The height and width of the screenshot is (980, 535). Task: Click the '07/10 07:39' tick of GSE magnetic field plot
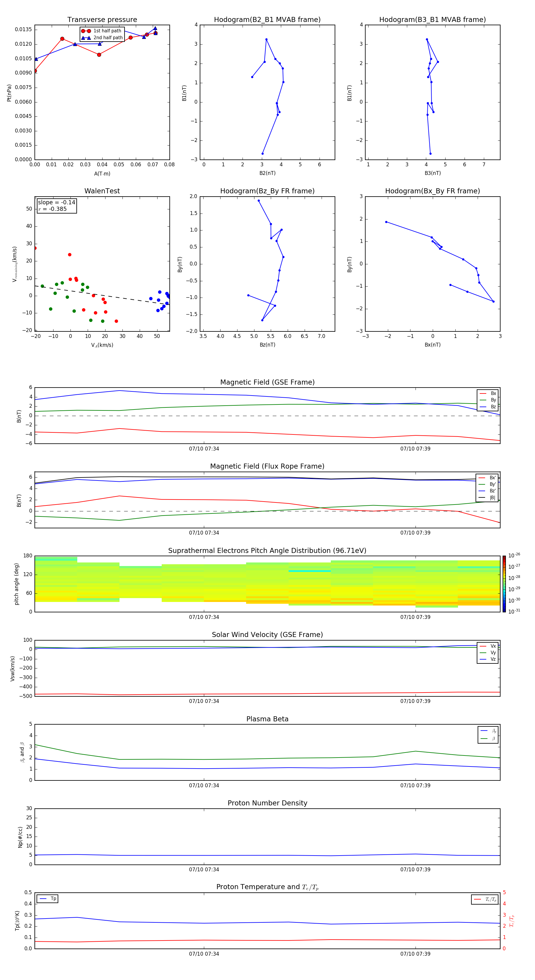[x=416, y=449]
